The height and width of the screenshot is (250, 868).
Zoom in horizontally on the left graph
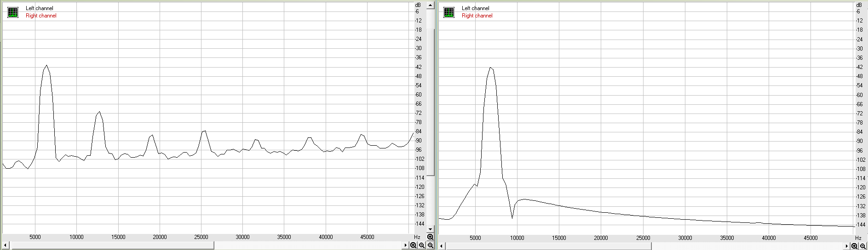pyautogui.click(x=414, y=245)
